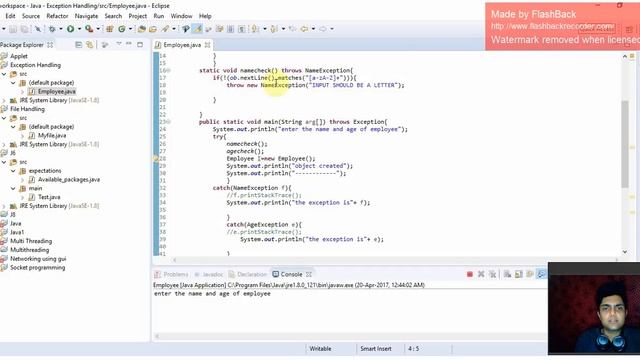The height and width of the screenshot is (360, 640).
Task: Click the Save icon in the toolbar
Action: pyautogui.click(x=13, y=29)
